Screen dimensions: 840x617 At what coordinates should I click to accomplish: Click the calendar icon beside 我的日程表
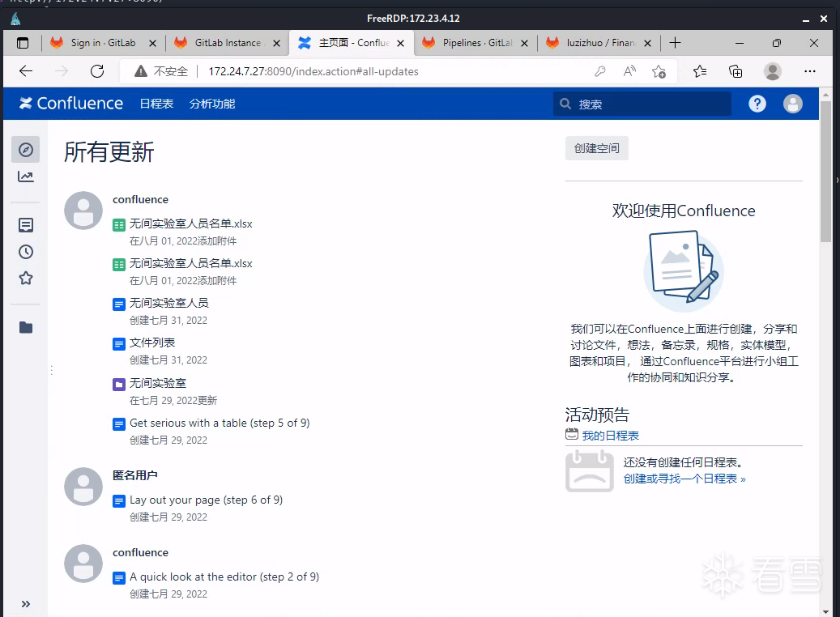(572, 434)
